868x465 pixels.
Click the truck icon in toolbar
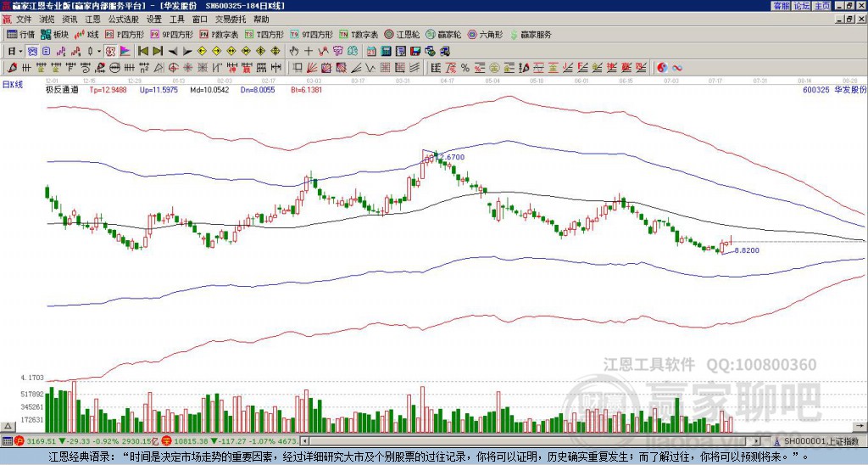(444, 52)
